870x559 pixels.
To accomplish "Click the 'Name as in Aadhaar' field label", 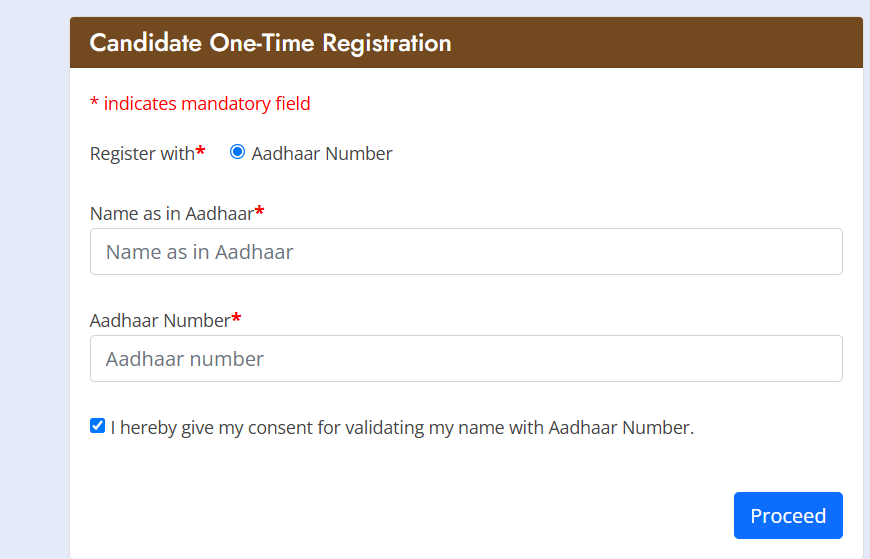I will point(171,213).
